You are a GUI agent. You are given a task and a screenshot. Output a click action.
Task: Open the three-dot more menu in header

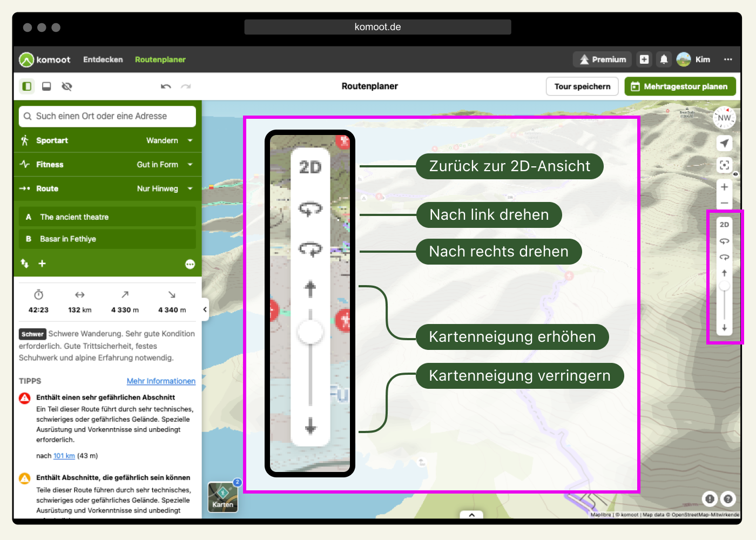click(728, 59)
